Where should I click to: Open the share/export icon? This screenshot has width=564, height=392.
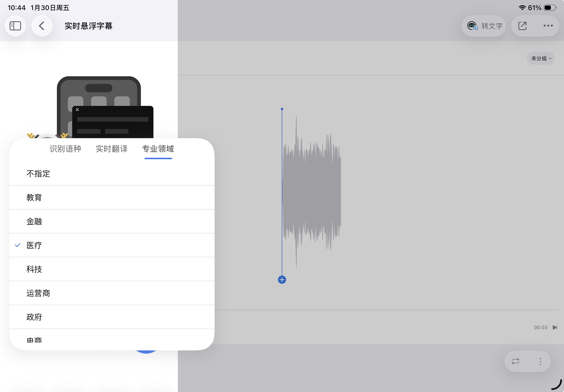point(522,26)
